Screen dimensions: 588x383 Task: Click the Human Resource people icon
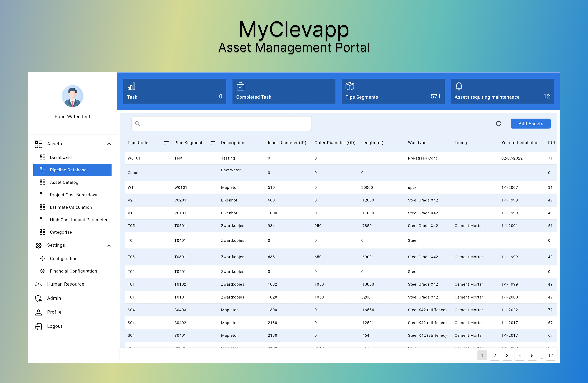point(39,284)
